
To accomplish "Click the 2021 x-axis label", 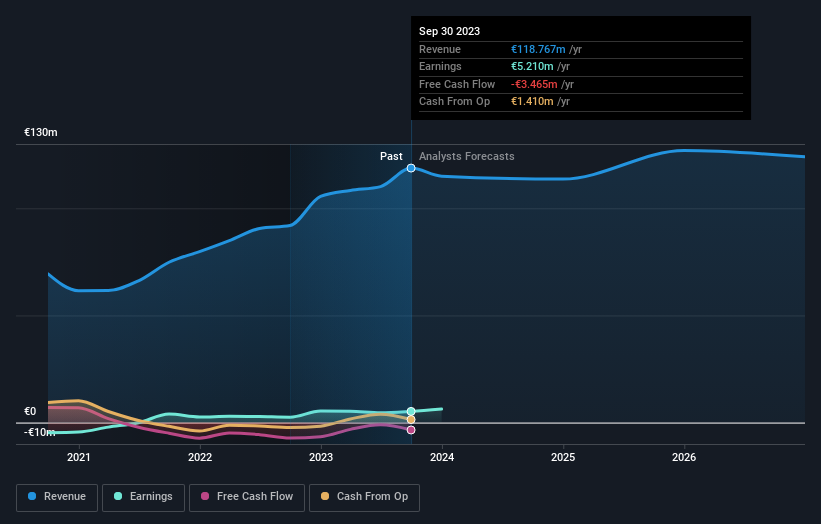I will click(x=79, y=458).
